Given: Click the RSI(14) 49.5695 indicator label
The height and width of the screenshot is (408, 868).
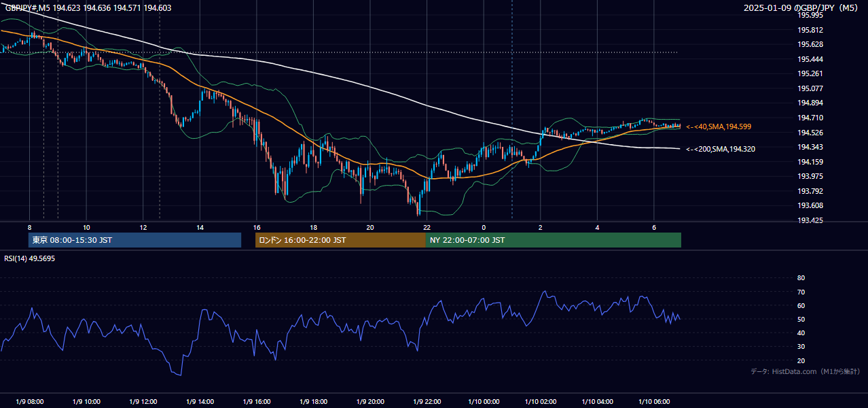Looking at the screenshot, I should click(x=29, y=258).
